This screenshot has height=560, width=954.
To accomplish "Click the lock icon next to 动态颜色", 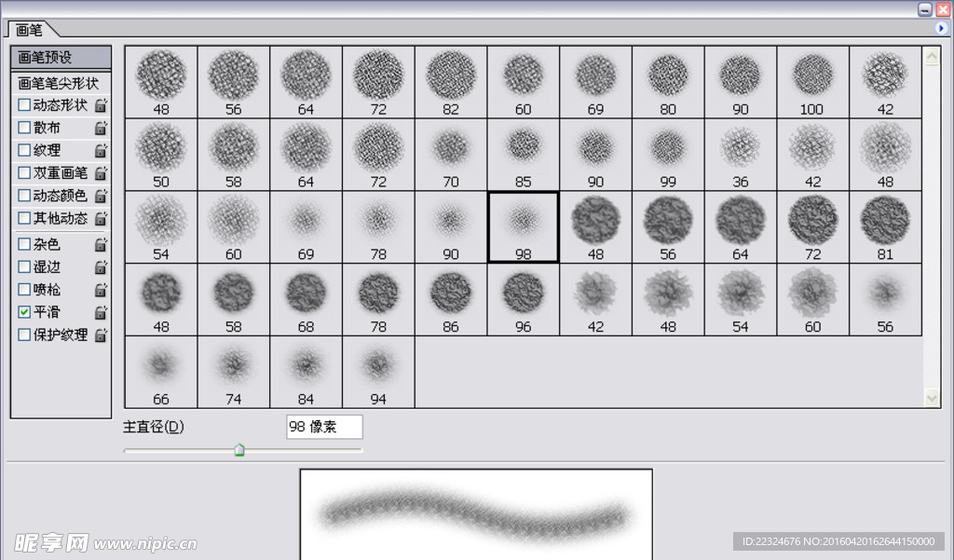I will (x=101, y=196).
